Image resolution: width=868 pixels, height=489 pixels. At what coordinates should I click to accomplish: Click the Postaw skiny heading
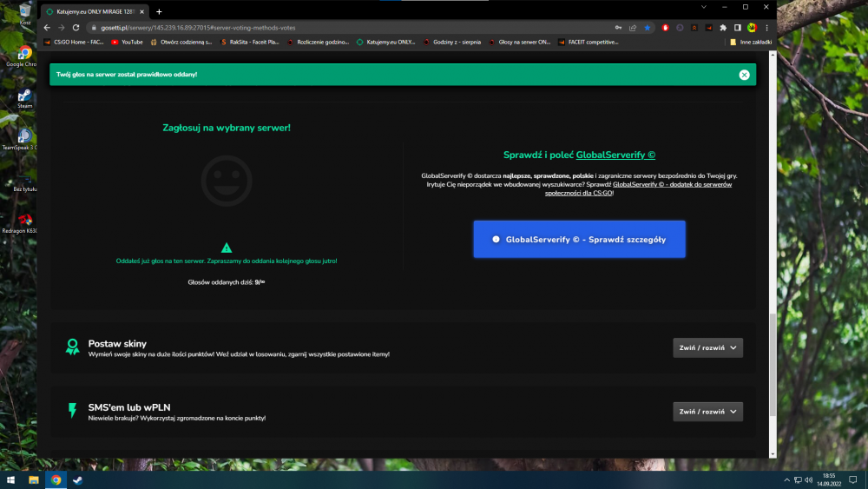click(117, 344)
